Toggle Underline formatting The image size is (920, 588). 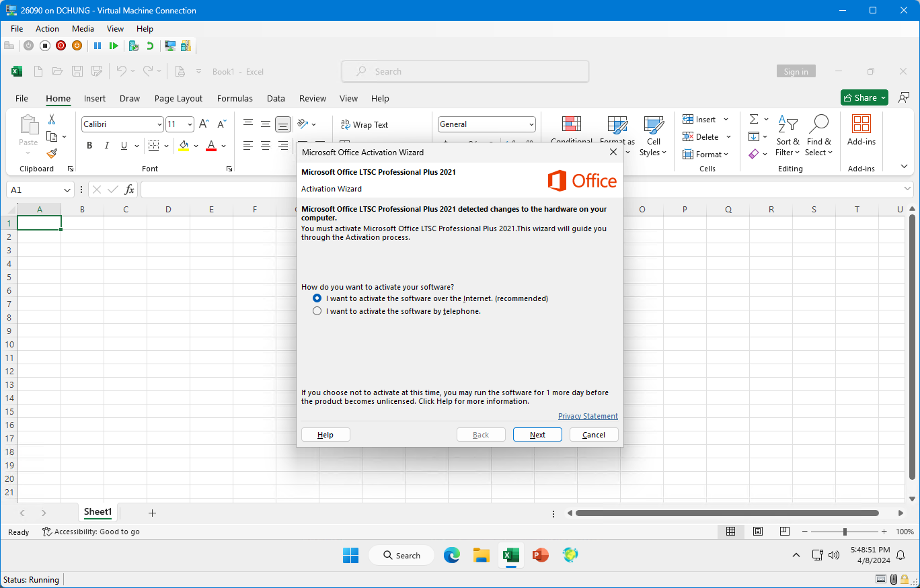[x=124, y=145]
